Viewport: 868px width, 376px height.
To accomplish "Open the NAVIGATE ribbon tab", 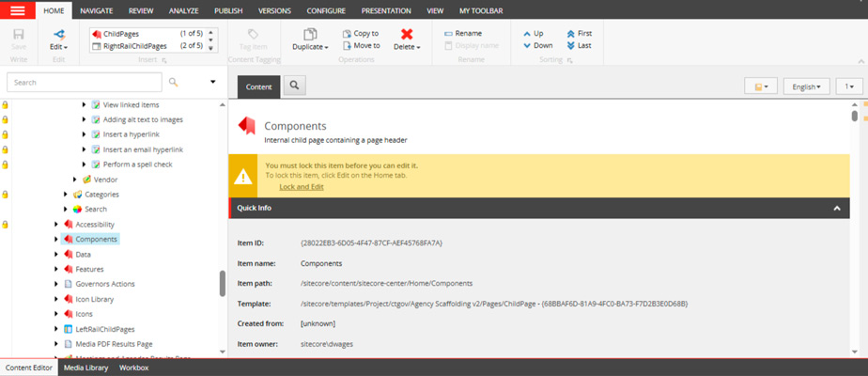I will (x=97, y=10).
